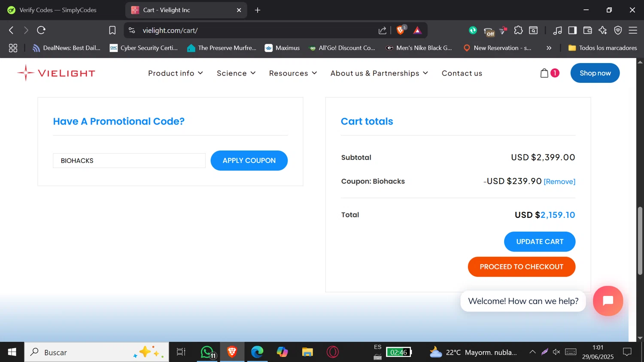
Task: Click the promotional code input field
Action: [x=129, y=160]
